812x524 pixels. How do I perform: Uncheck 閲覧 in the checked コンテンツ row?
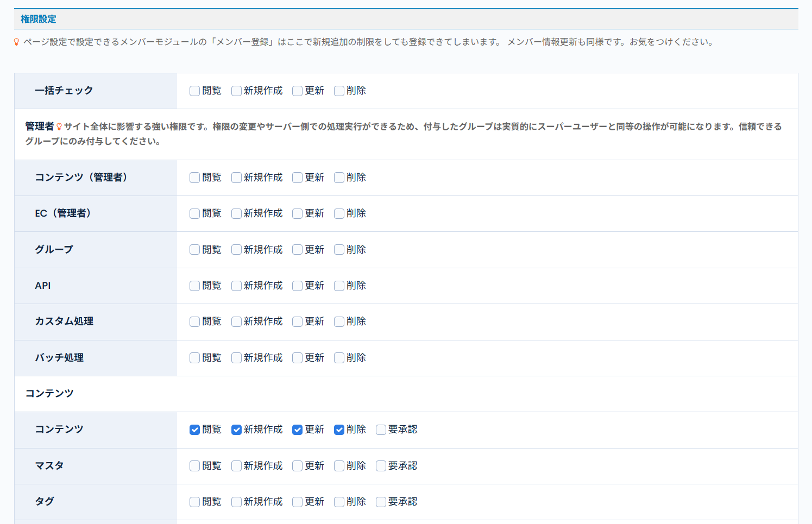click(x=194, y=430)
